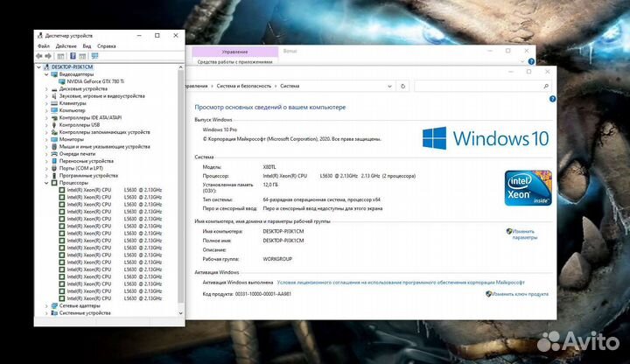Expand the Сетевые адаптеры branch
This screenshot has height=364, width=630.
click(x=46, y=305)
